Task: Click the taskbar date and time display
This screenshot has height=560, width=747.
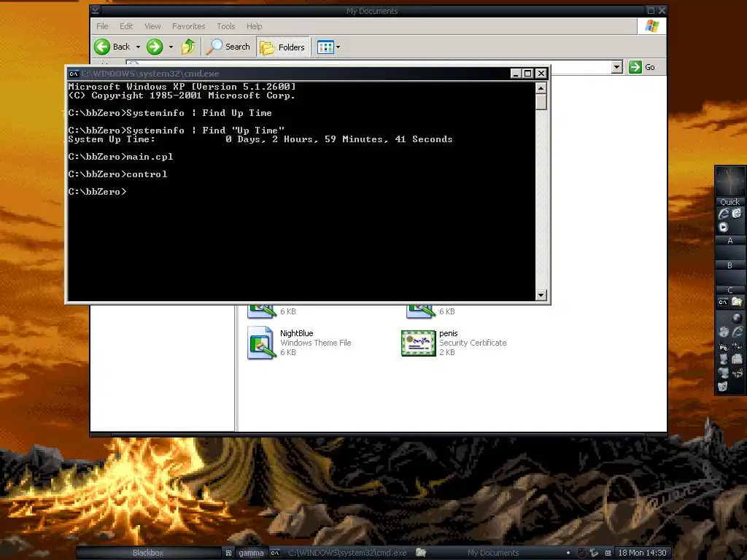Action: (642, 553)
